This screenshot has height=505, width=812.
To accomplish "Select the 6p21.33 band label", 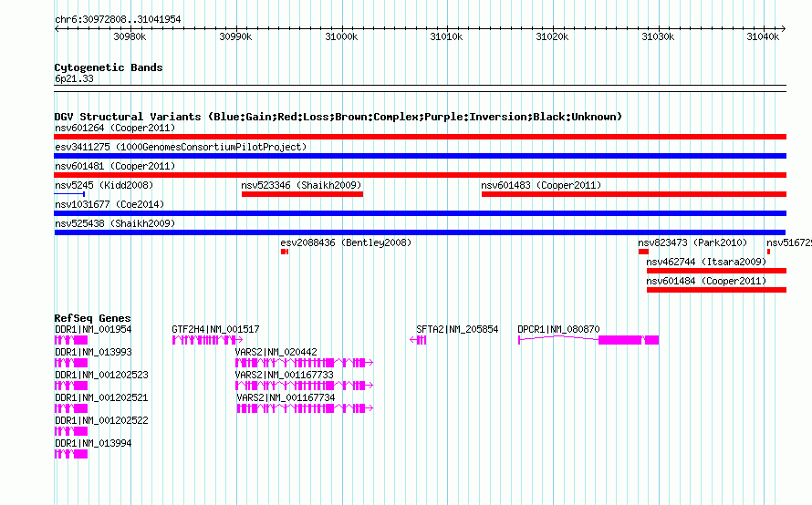I will 74,78.
